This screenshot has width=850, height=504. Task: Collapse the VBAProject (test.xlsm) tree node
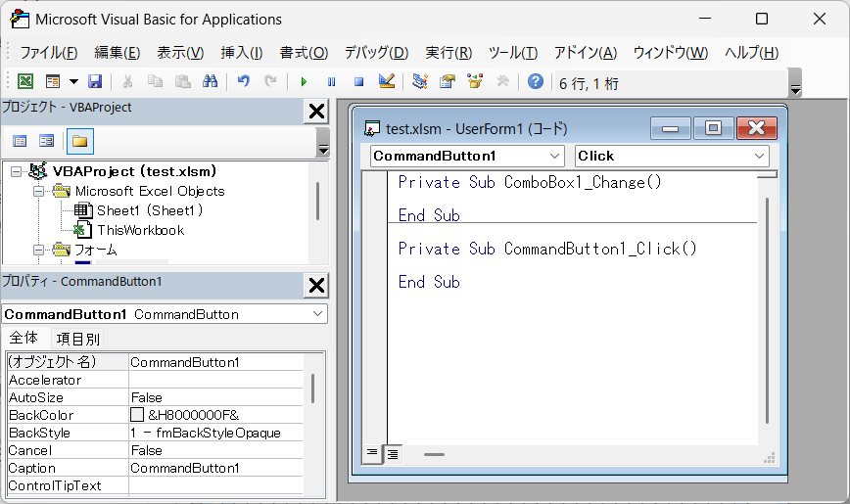[17, 172]
